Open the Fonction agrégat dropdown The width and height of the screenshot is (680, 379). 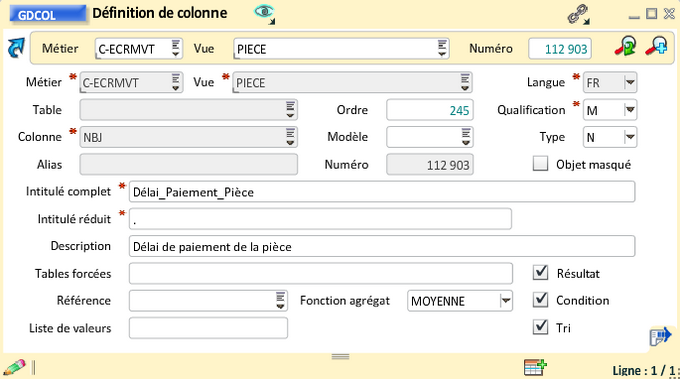506,301
